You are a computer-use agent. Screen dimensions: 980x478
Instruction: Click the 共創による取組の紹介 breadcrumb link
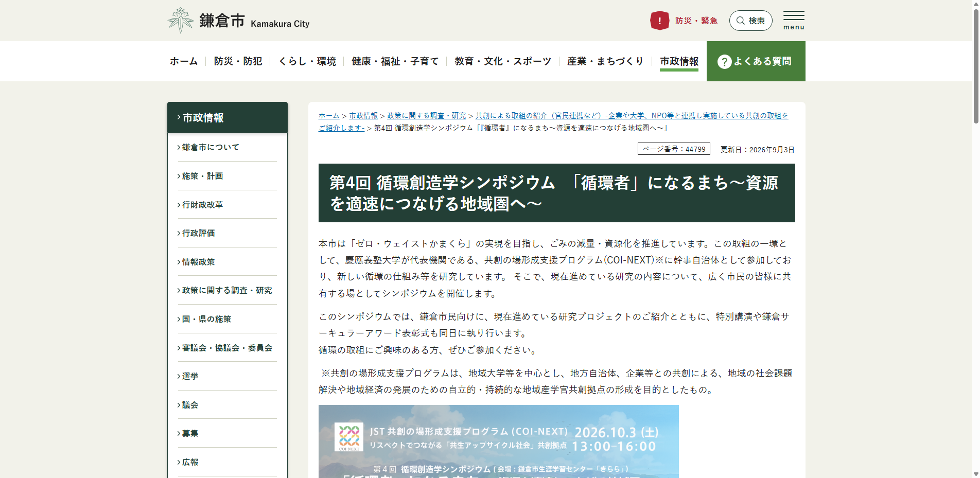(x=553, y=121)
